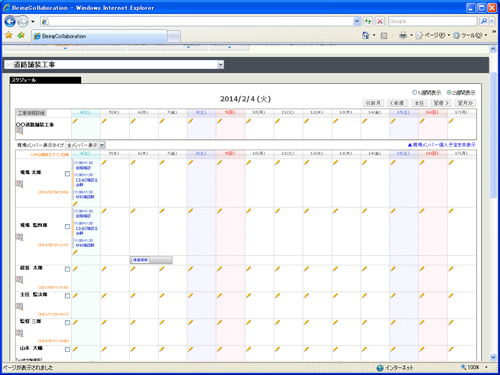Open detail icon under 監督 三郎
The width and height of the screenshot is (500, 375).
[20, 333]
